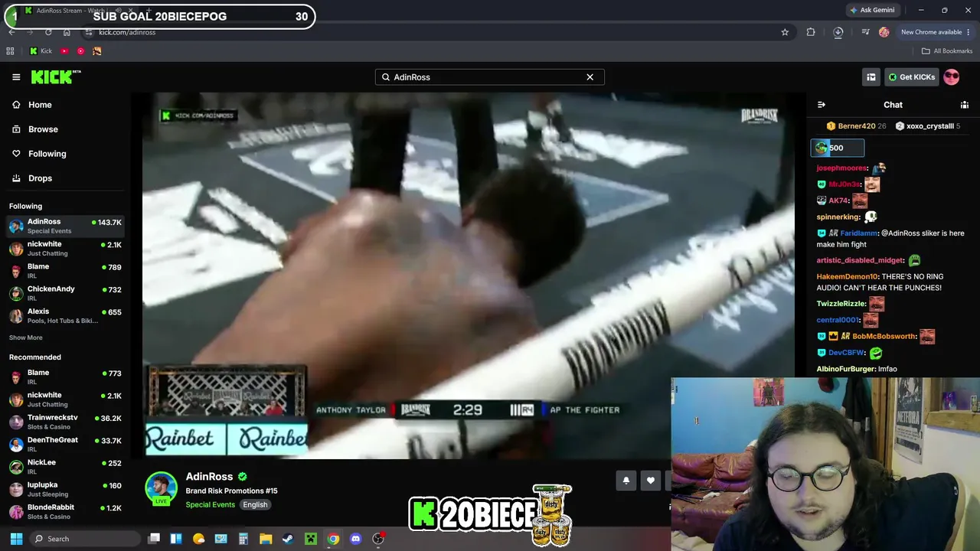Open Following in sidebar
Image resolution: width=980 pixels, height=551 pixels.
click(47, 154)
